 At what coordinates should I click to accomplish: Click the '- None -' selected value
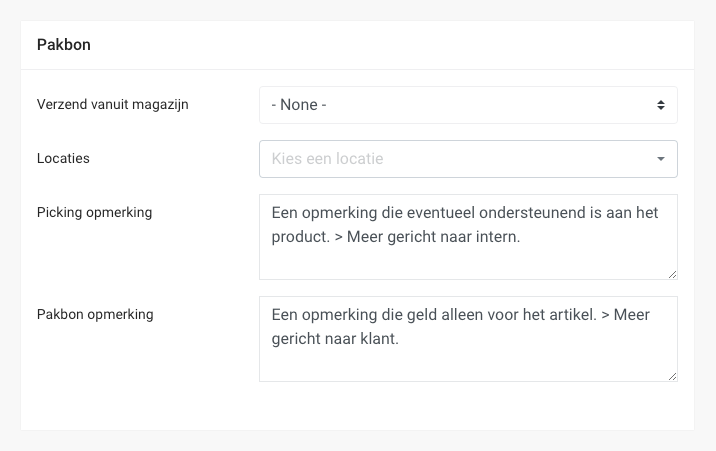coord(299,105)
